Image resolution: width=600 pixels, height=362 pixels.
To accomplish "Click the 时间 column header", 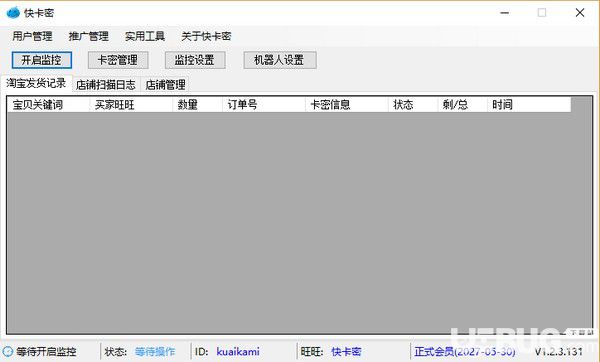I will pyautogui.click(x=529, y=104).
